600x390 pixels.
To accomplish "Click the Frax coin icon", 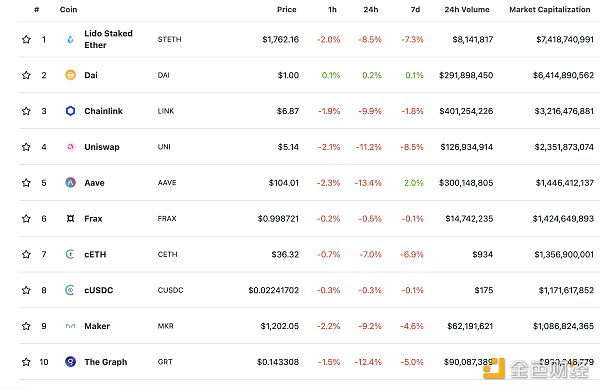I will point(70,219).
